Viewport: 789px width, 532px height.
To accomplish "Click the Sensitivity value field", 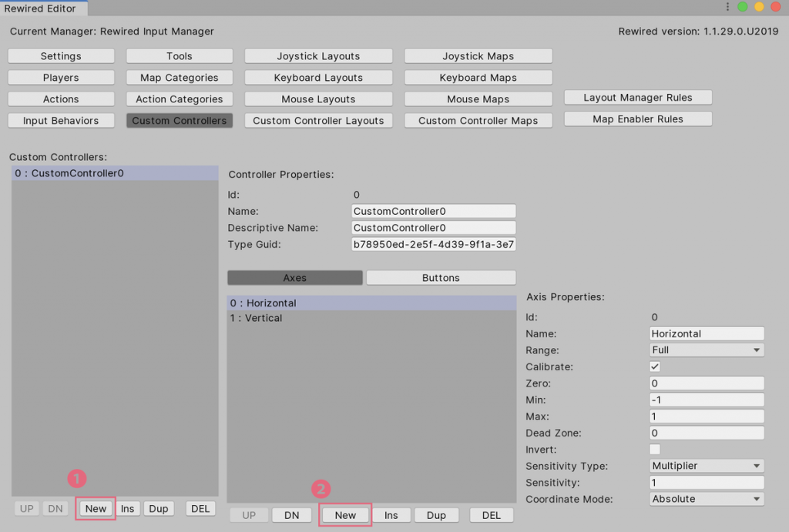I will click(x=707, y=482).
